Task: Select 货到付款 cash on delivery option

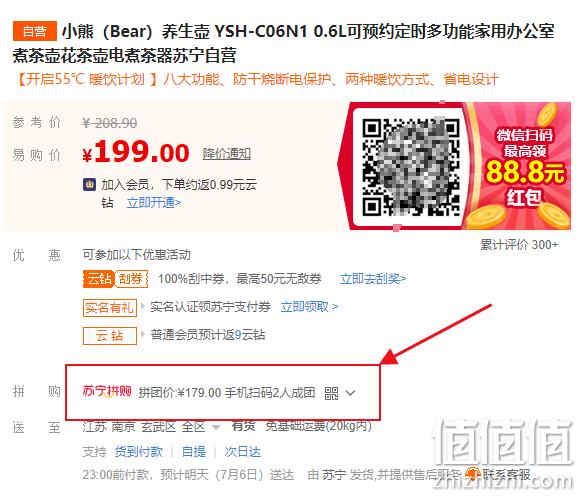Action: (138, 452)
